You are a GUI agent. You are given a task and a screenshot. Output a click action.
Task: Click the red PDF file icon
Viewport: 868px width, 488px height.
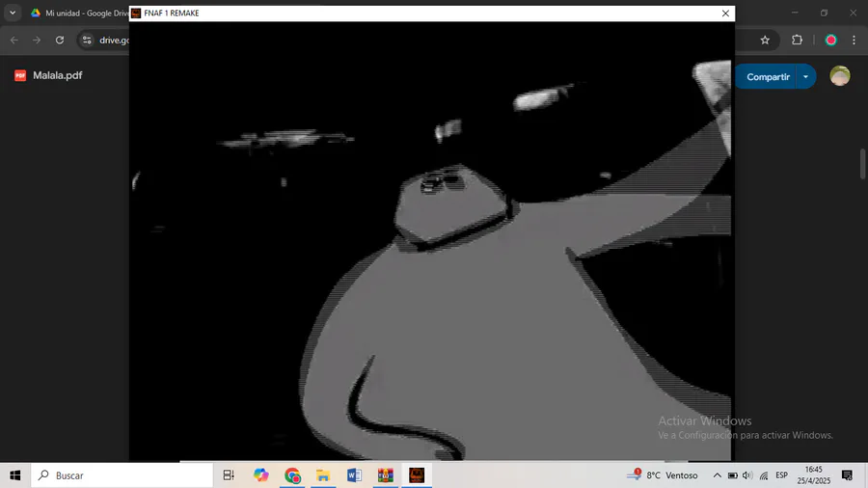pyautogui.click(x=20, y=75)
